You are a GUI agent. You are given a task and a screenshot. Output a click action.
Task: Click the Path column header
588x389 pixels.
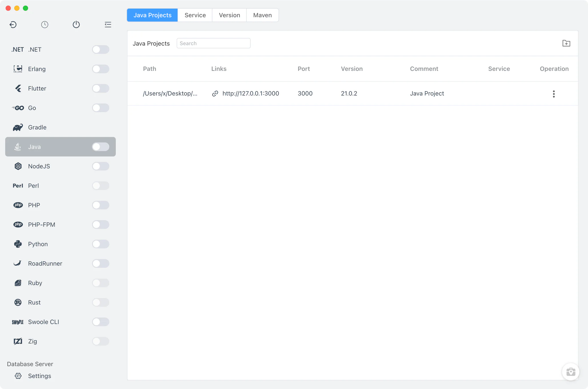(x=150, y=69)
